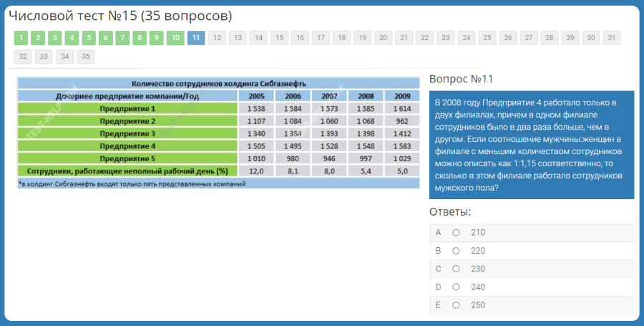Go to question 9
644x326 pixels.
(156, 38)
